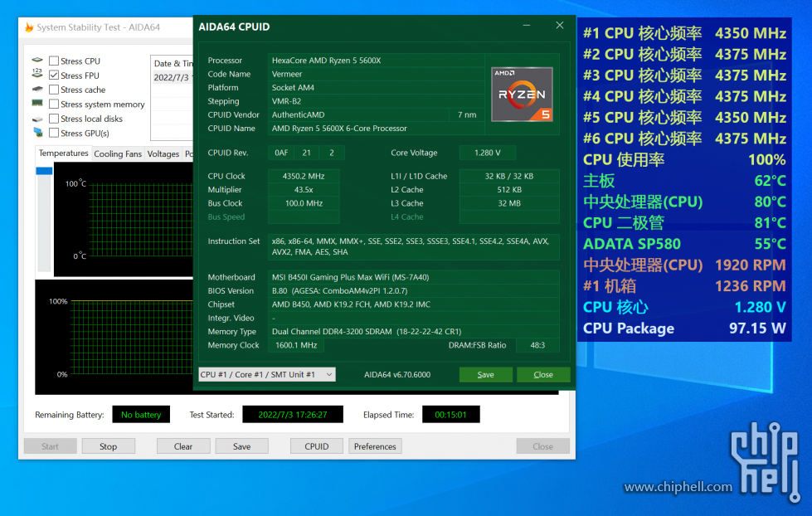812x516 pixels.
Task: Click the L2 Cache value 512 KB
Action: (509, 190)
